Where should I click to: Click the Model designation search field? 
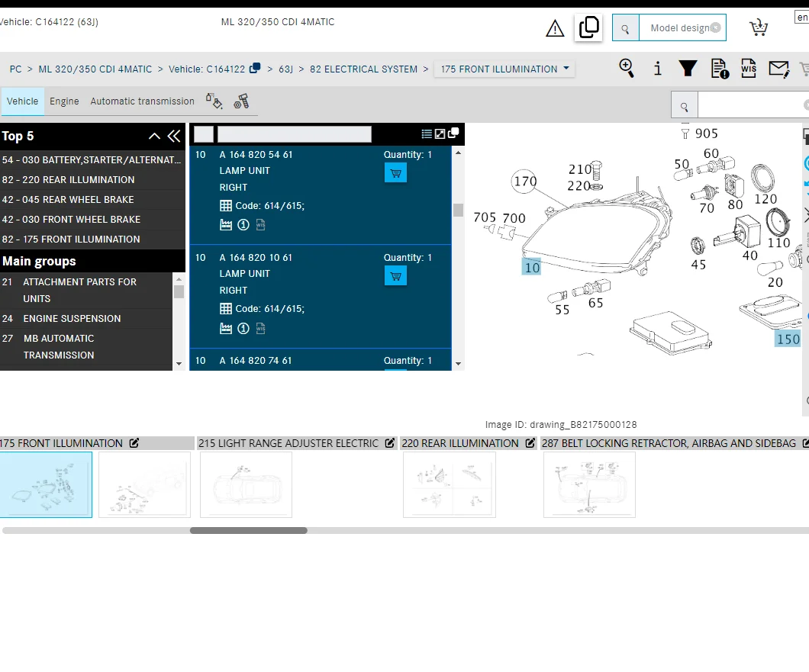[682, 28]
